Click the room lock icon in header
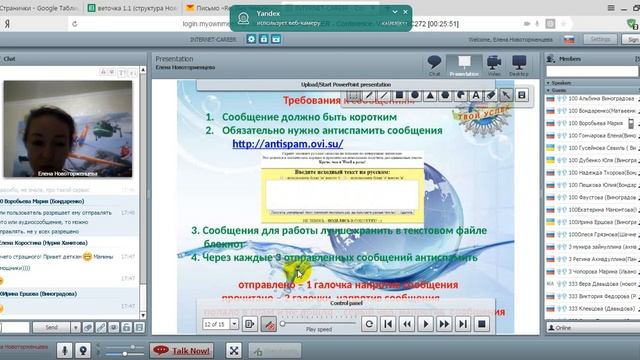Screen dimensions: 640x360 pyautogui.click(x=264, y=39)
